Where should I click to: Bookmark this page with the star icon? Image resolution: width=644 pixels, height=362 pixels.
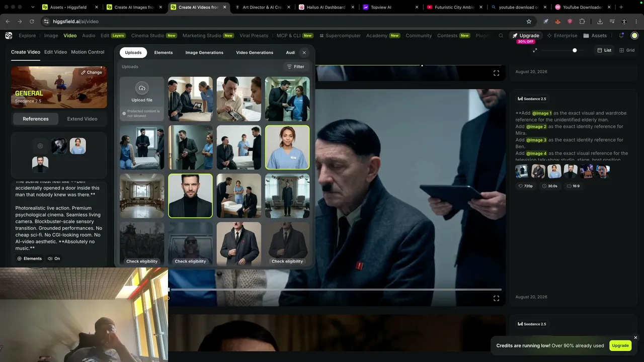pyautogui.click(x=529, y=22)
